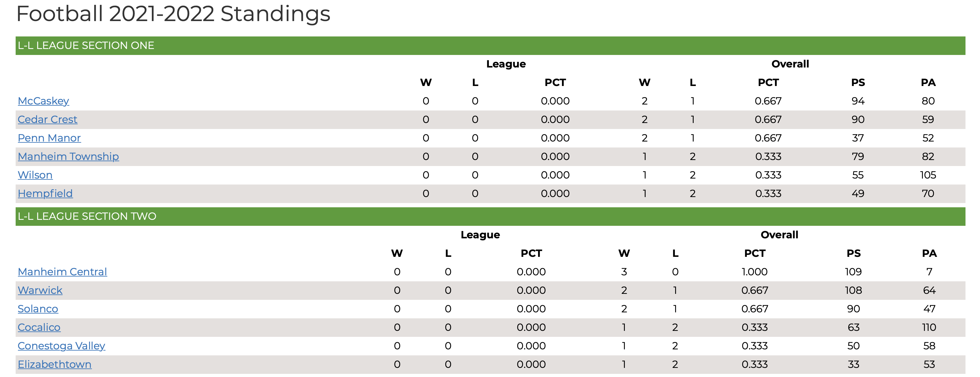
Task: Click the Football 2021-2022 Standings title
Action: click(x=173, y=14)
